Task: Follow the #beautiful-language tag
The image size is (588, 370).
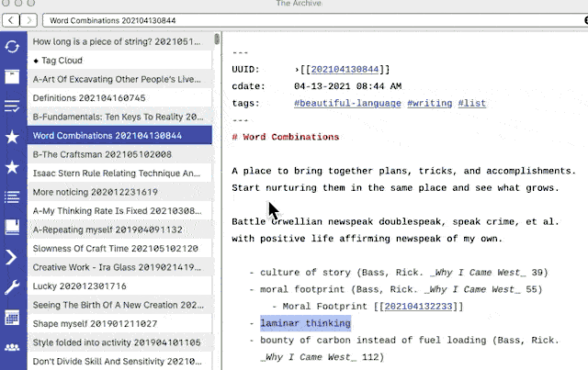Action: pos(347,103)
